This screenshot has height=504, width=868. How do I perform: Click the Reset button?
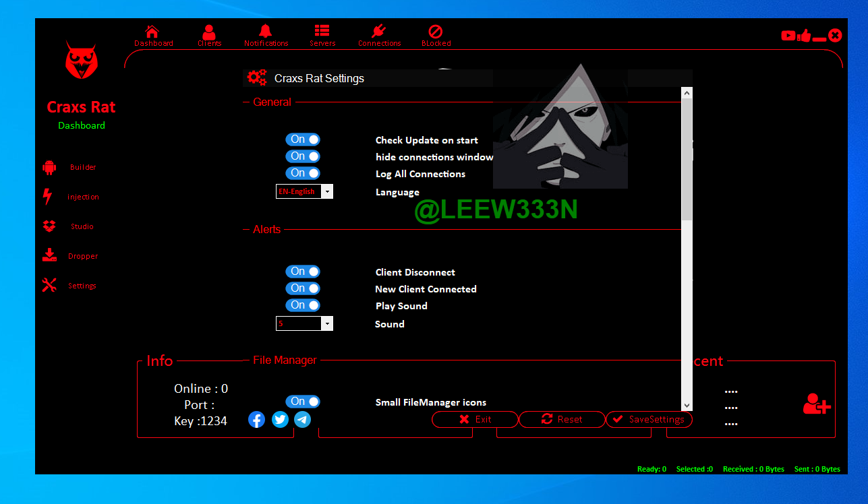coord(562,420)
